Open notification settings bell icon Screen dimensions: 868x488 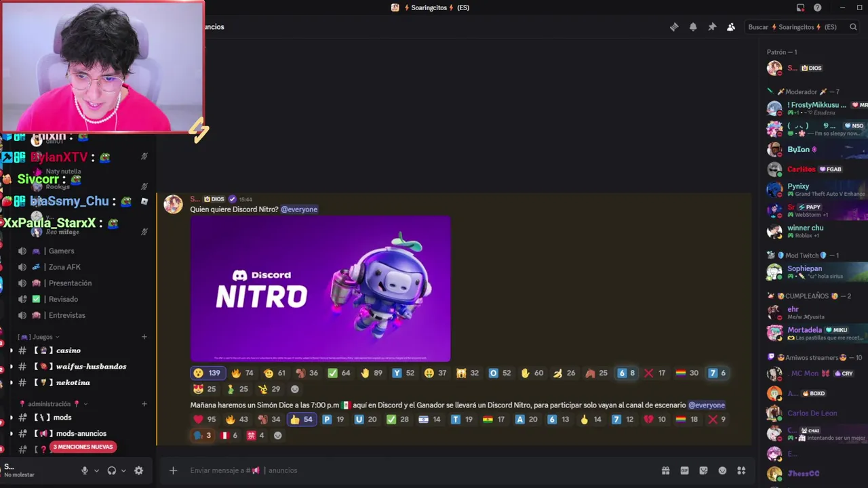click(x=693, y=27)
